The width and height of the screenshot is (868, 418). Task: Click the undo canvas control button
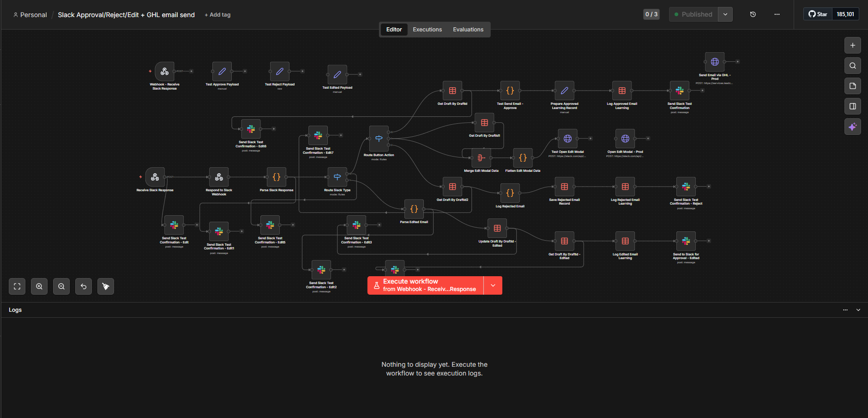tap(84, 286)
